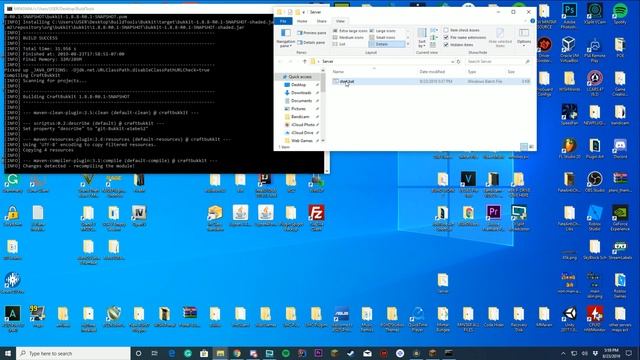The image size is (640, 360).
Task: Open Microsoft Edge from the taskbar
Action: (x=172, y=353)
